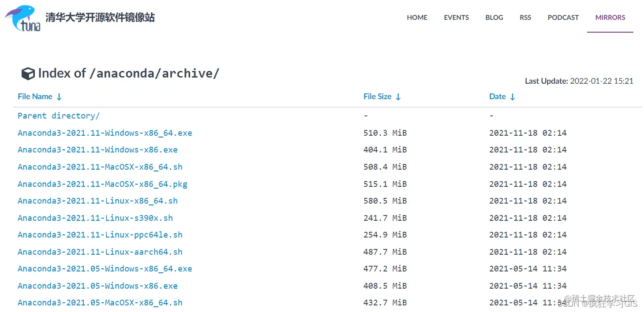Sort by Date column arrow
The height and width of the screenshot is (312, 644).
point(512,97)
